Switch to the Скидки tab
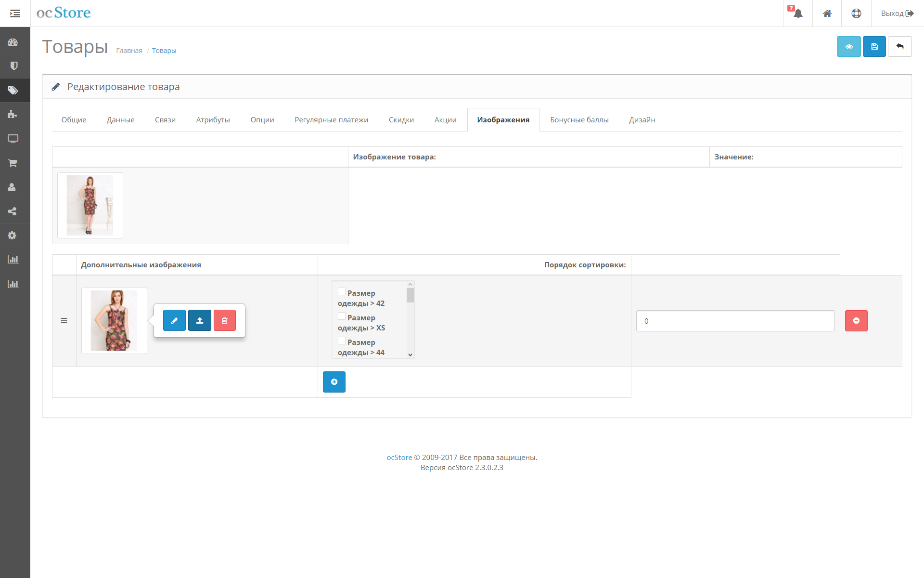924x578 pixels. click(x=401, y=119)
